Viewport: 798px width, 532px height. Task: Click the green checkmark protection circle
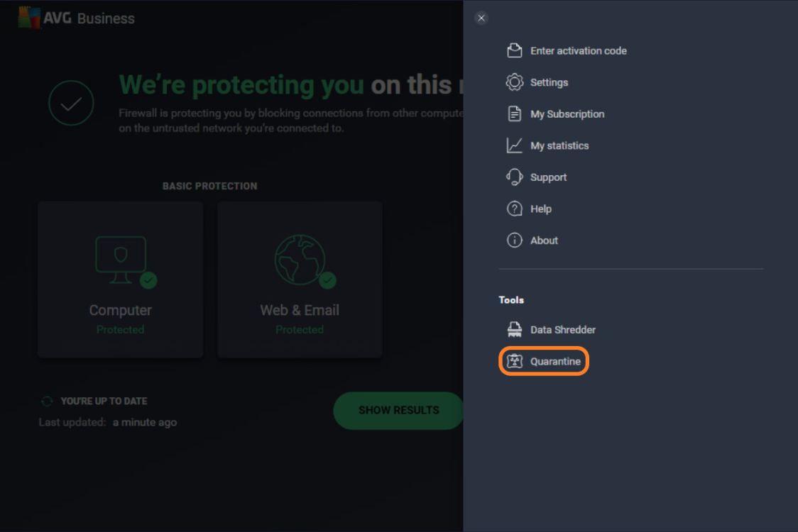click(71, 103)
